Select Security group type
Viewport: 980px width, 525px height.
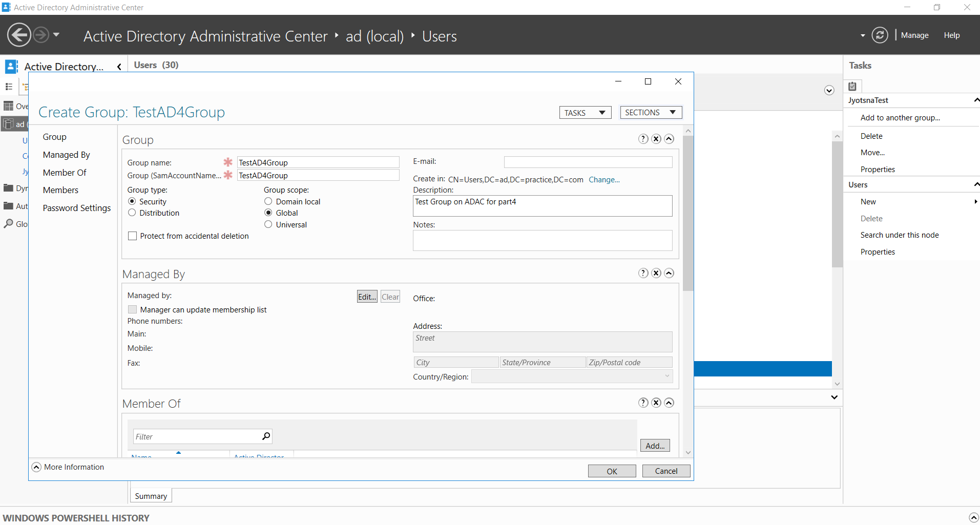[132, 201]
